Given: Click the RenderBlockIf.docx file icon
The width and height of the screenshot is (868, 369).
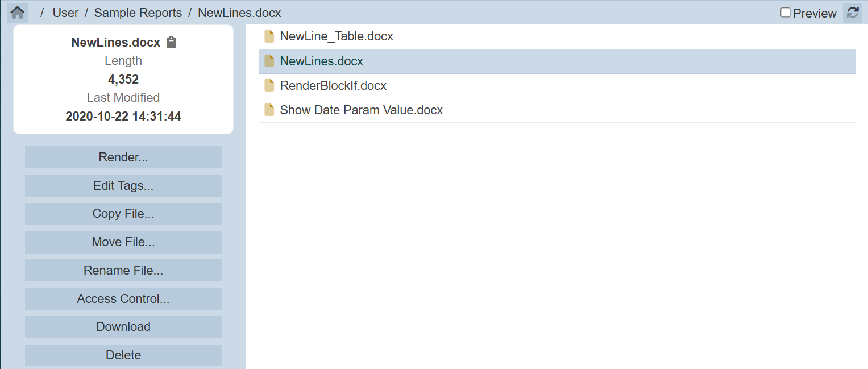Looking at the screenshot, I should click(x=269, y=86).
